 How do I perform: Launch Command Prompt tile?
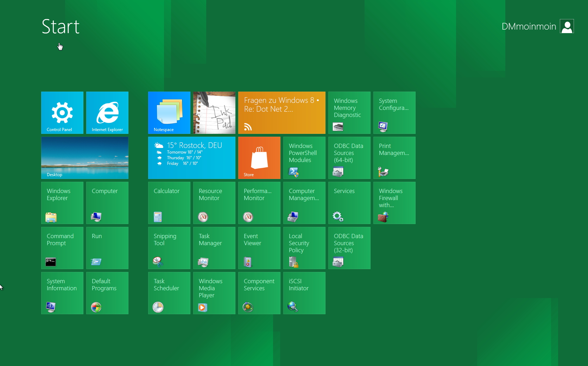[x=62, y=248]
